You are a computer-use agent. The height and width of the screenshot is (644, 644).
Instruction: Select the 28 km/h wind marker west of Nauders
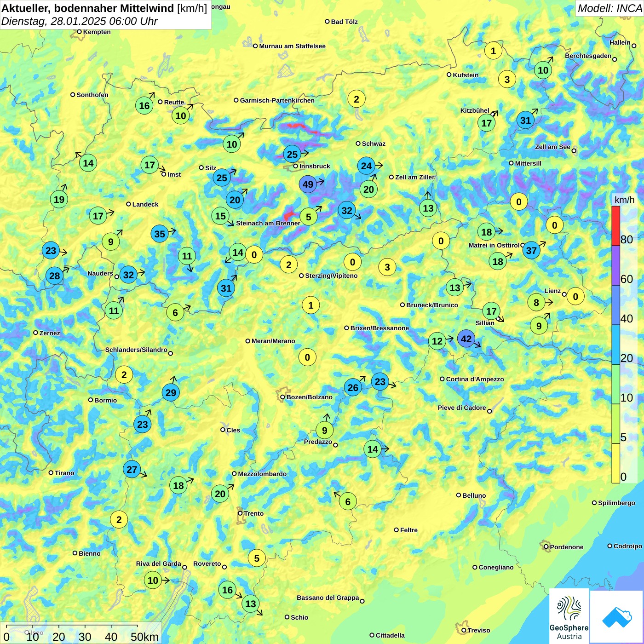click(x=54, y=276)
